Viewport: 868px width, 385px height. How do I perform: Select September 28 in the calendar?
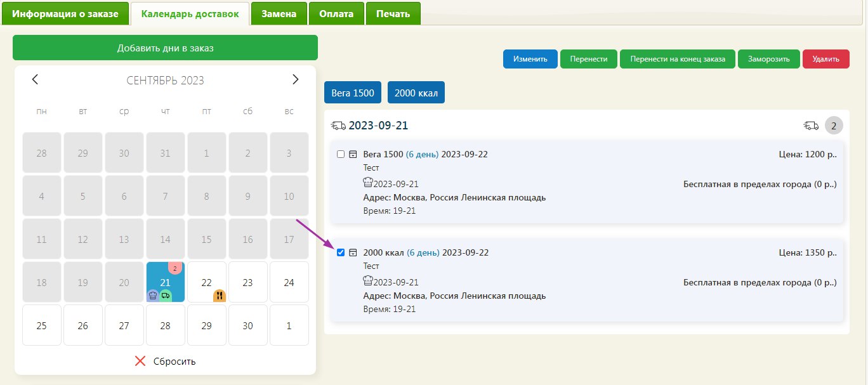[x=165, y=325]
